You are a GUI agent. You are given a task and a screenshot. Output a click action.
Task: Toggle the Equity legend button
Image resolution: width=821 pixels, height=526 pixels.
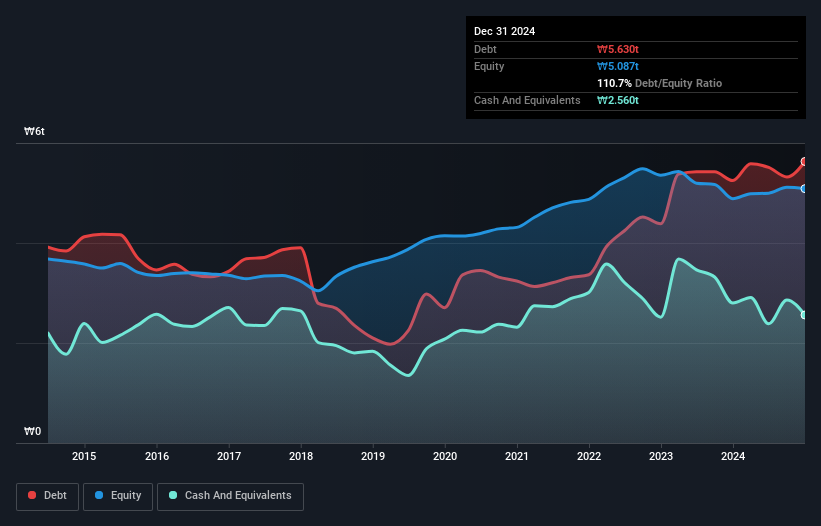pyautogui.click(x=118, y=496)
